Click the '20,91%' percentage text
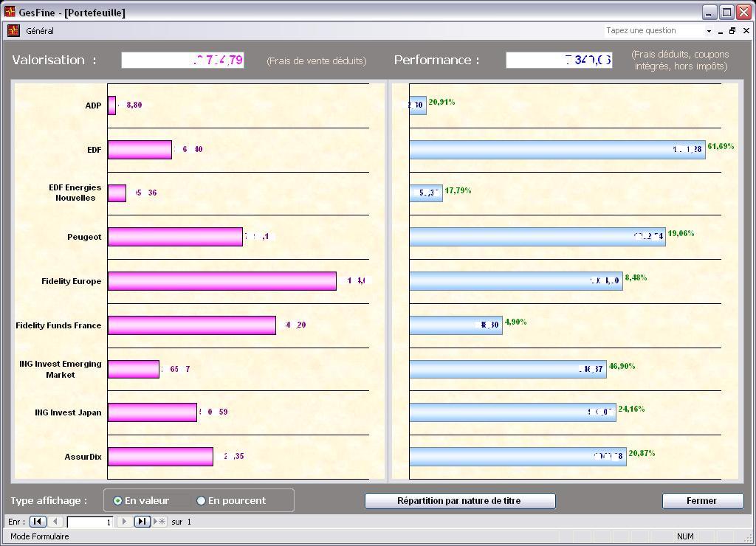756x546 pixels. (441, 102)
